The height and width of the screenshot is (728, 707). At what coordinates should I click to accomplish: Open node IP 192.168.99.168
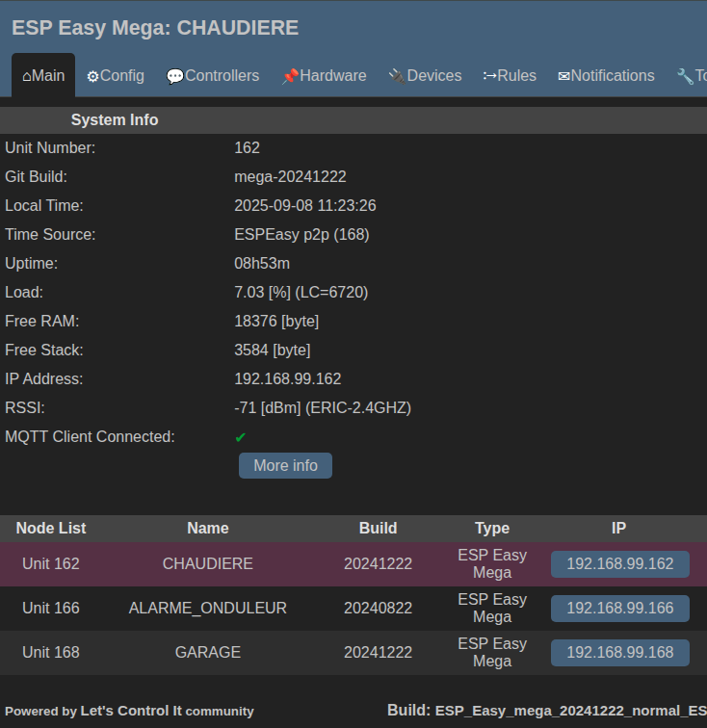(x=620, y=652)
